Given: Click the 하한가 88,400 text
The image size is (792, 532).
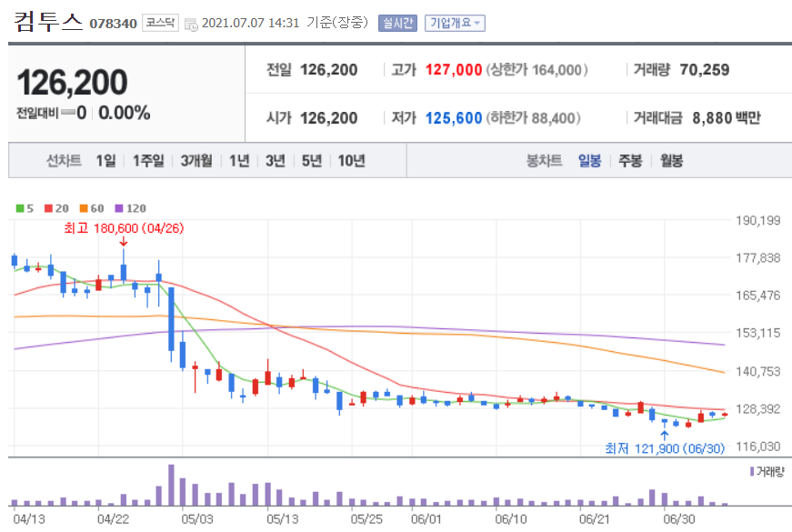Looking at the screenshot, I should tap(534, 118).
